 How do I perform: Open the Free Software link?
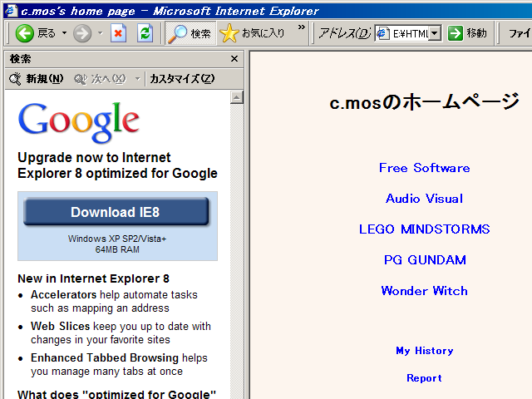[x=425, y=168]
